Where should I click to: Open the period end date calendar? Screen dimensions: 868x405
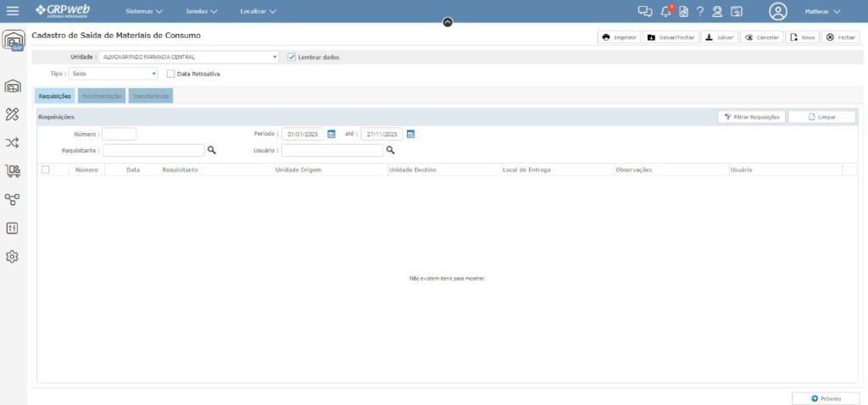[410, 134]
